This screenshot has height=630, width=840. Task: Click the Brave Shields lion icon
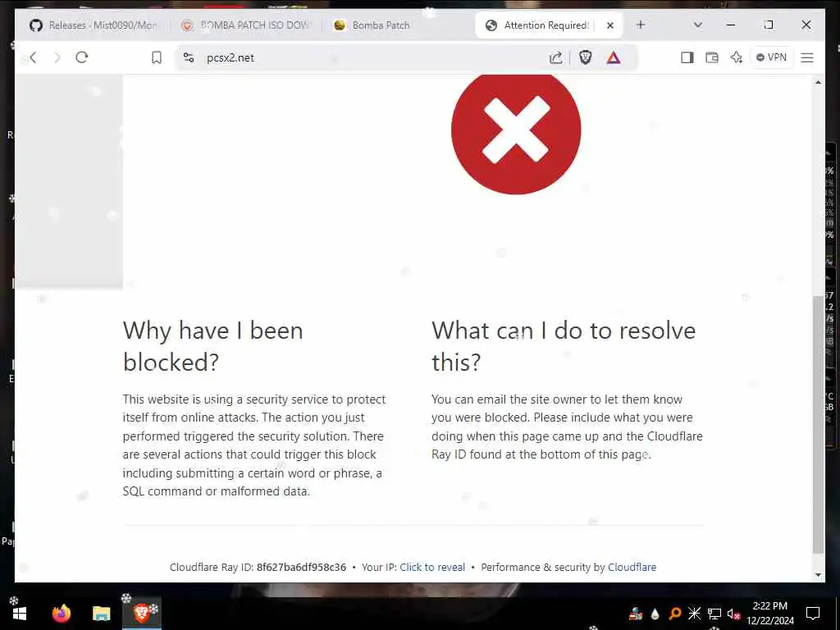pyautogui.click(x=586, y=57)
